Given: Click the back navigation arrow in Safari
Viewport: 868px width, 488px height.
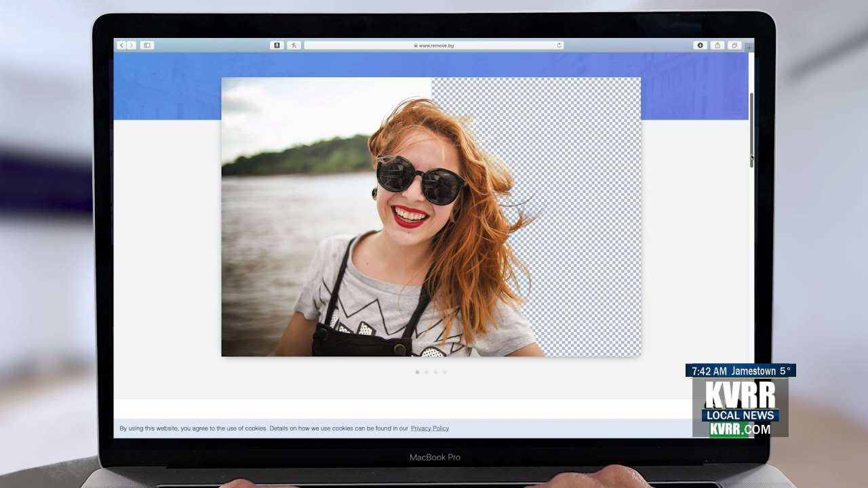Looking at the screenshot, I should 121,45.
